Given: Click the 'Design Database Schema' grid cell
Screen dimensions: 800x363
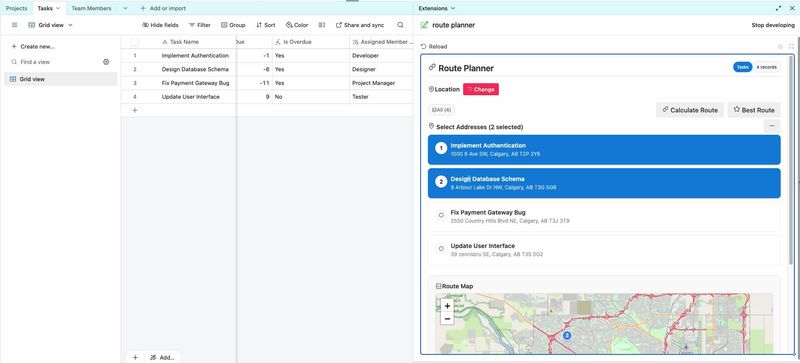Looking at the screenshot, I should click(x=195, y=69).
